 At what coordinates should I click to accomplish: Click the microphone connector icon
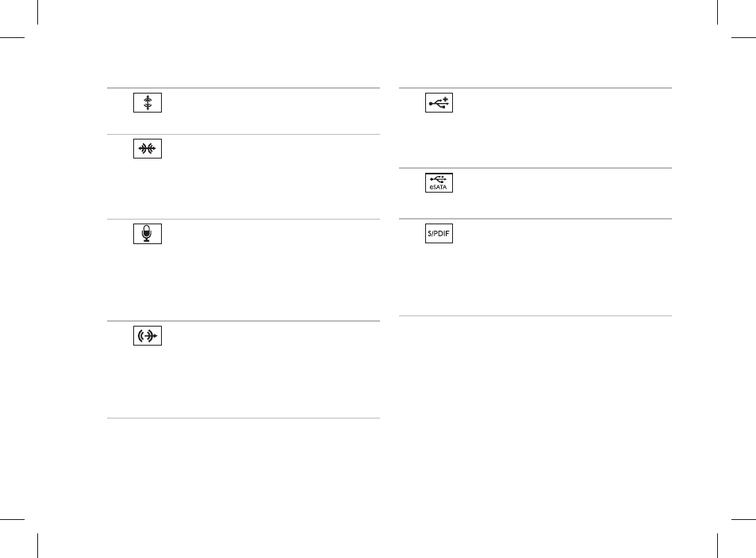(148, 234)
